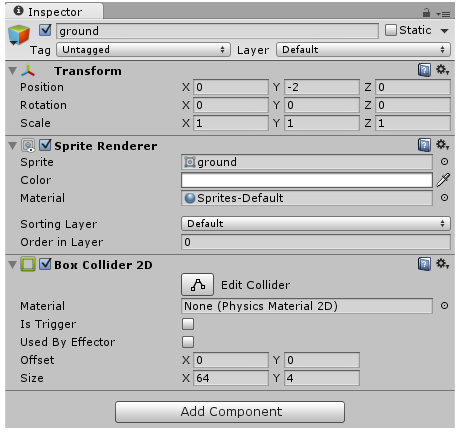
Task: Click the Sorting Layer label
Action: (x=59, y=224)
